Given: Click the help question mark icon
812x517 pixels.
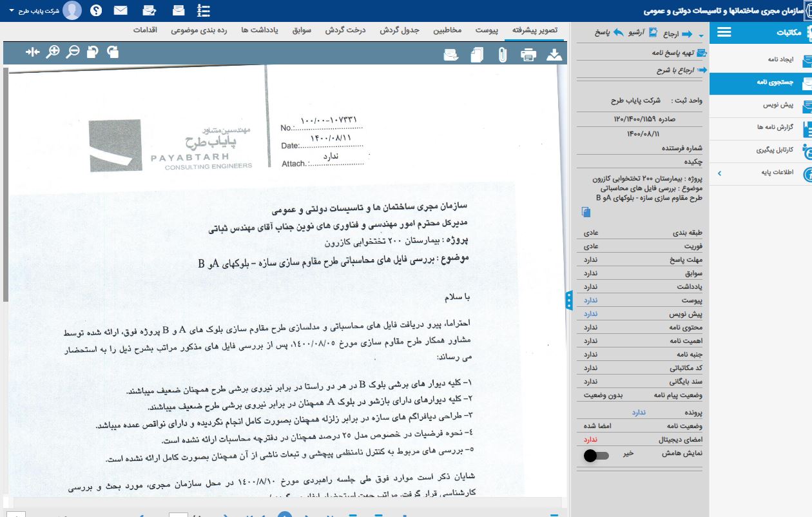Looking at the screenshot, I should (96, 10).
